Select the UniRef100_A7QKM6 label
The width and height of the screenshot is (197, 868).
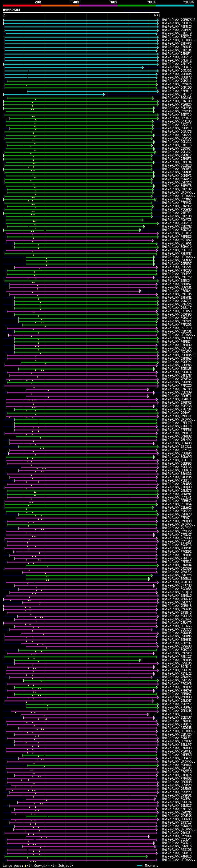tap(177, 47)
